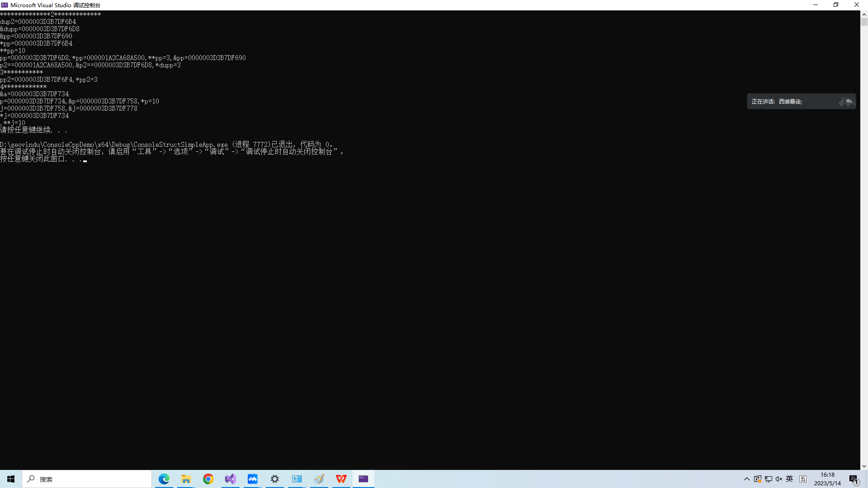The height and width of the screenshot is (488, 868).
Task: Open the console window system menu icon
Action: (x=5, y=5)
